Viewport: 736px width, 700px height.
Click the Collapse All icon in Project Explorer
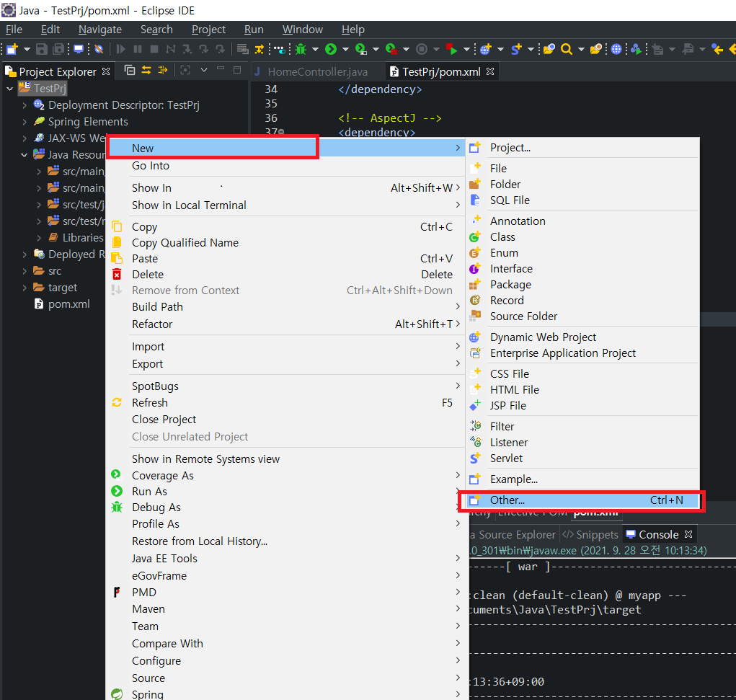[130, 71]
